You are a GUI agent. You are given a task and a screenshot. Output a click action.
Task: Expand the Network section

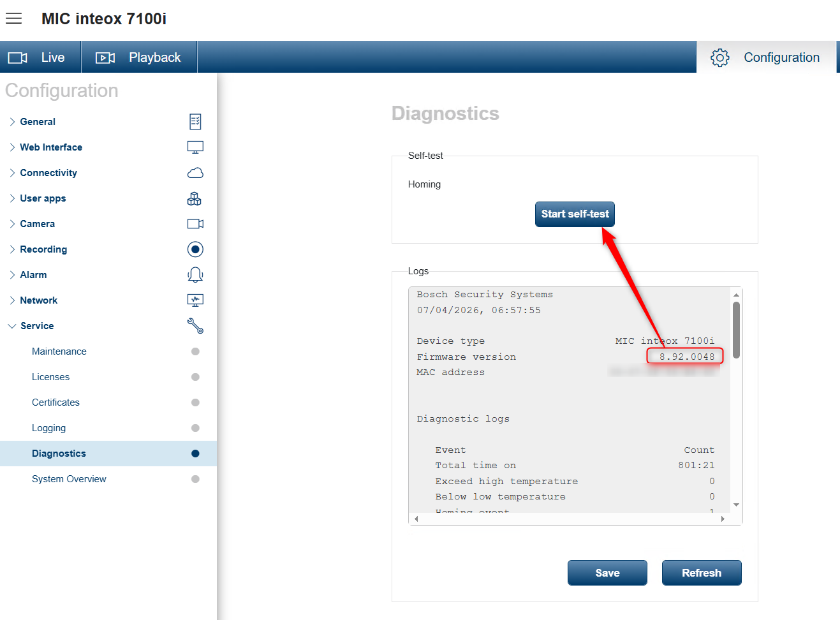click(38, 300)
